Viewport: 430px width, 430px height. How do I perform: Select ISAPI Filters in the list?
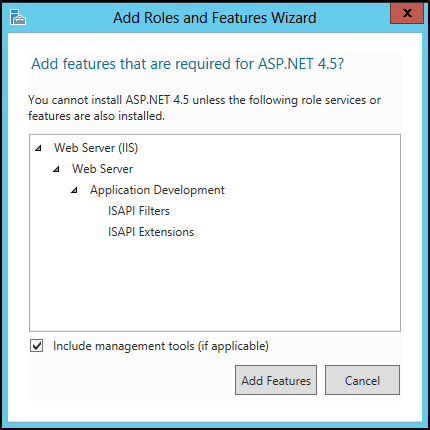point(139,211)
